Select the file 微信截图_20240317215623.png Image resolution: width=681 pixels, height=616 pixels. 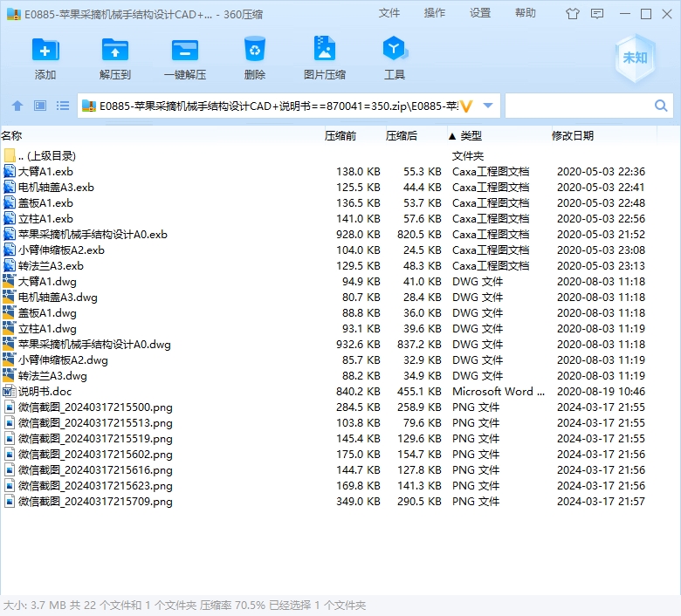[95, 485]
